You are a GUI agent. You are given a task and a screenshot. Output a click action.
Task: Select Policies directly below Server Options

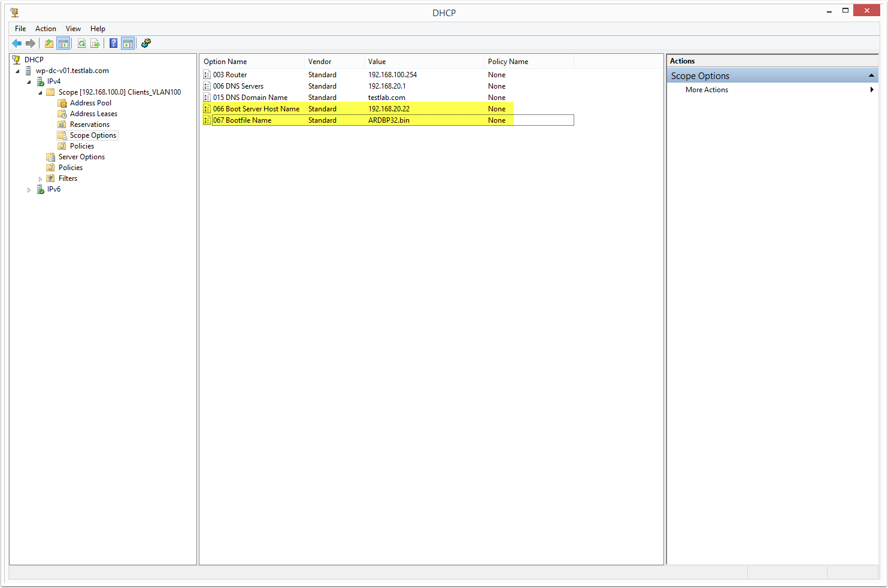(71, 168)
